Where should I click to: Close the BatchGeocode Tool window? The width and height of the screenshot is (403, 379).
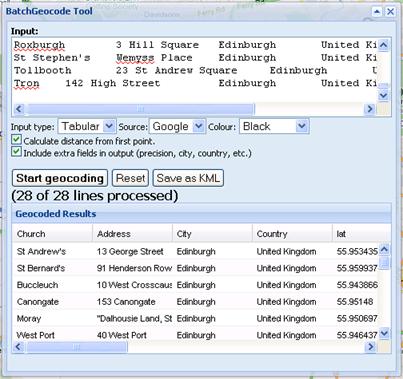coord(390,12)
